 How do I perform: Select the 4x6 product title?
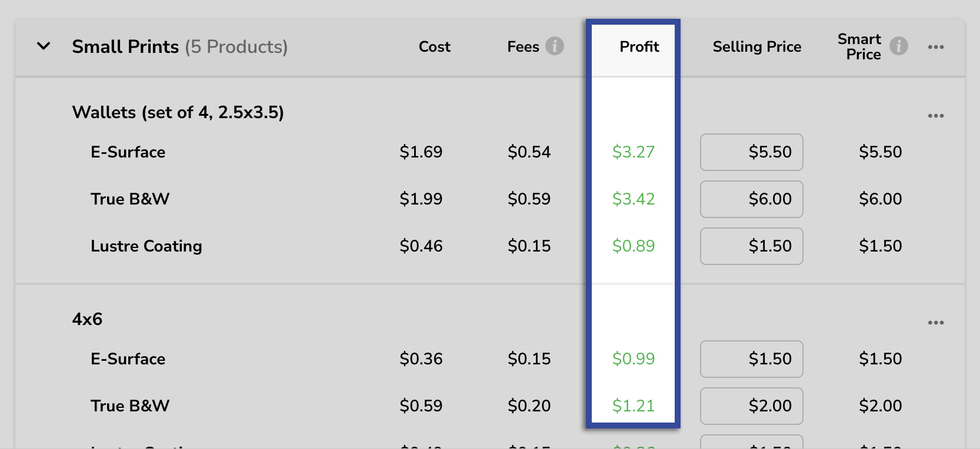click(x=87, y=319)
